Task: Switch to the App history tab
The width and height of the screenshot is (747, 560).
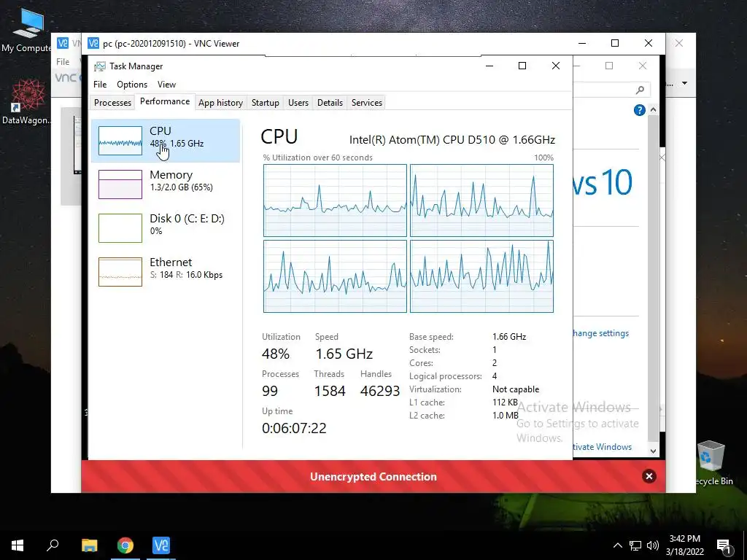Action: (220, 102)
